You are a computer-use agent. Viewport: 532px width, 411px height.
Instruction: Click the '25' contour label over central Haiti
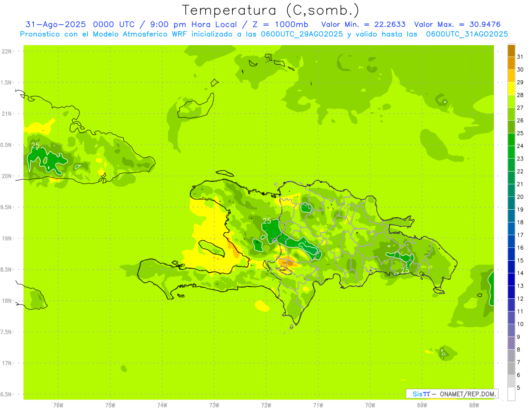[267, 220]
